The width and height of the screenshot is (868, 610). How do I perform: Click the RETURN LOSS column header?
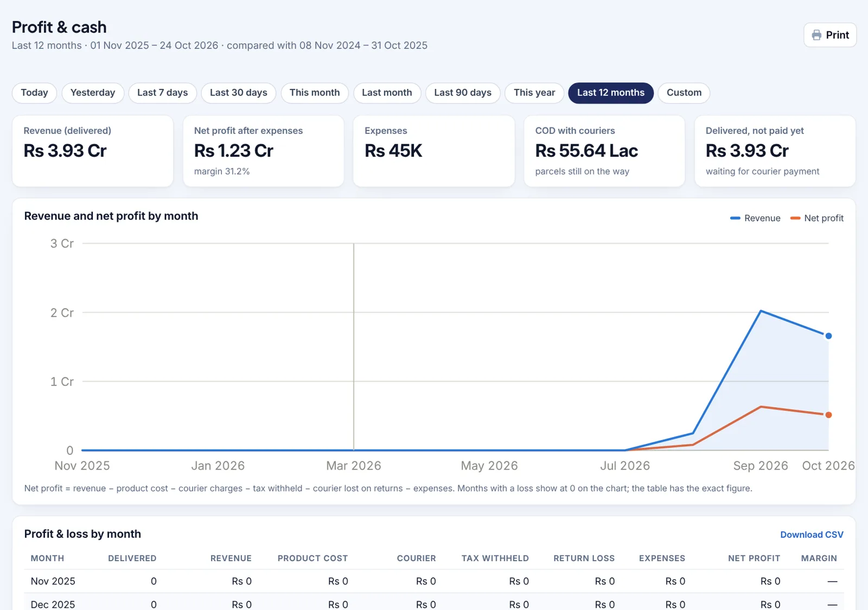pos(584,558)
